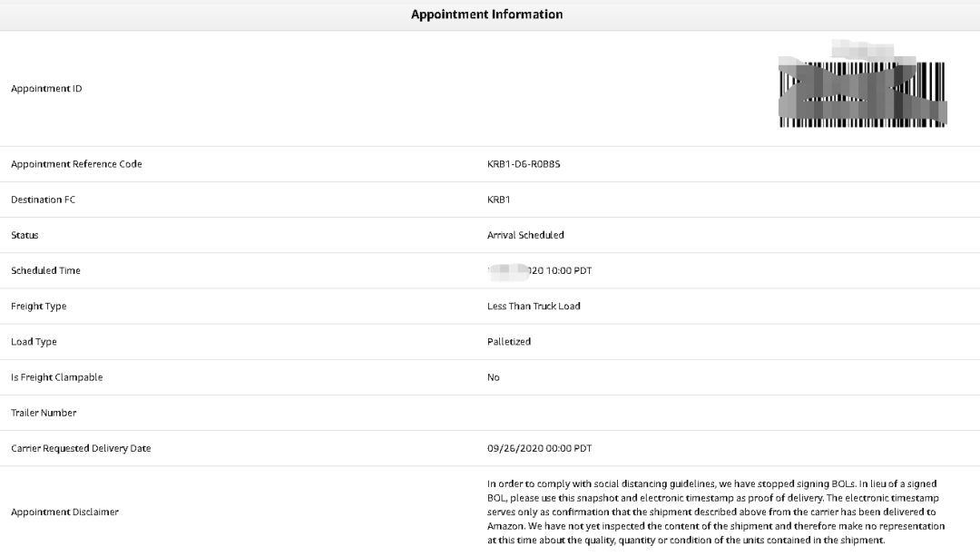This screenshot has height=556, width=980.
Task: Click the Scheduled Time 10:00 PDT value
Action: (539, 270)
